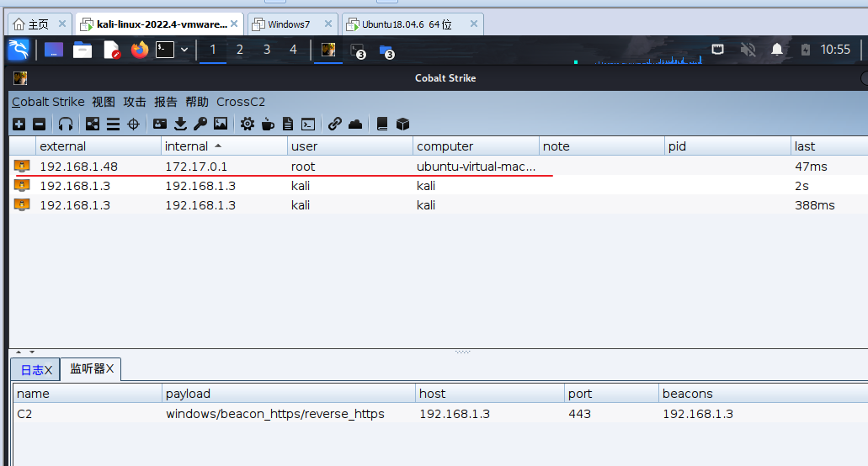The width and height of the screenshot is (868, 466).
Task: Open listeners via the headphones icon
Action: pyautogui.click(x=66, y=124)
